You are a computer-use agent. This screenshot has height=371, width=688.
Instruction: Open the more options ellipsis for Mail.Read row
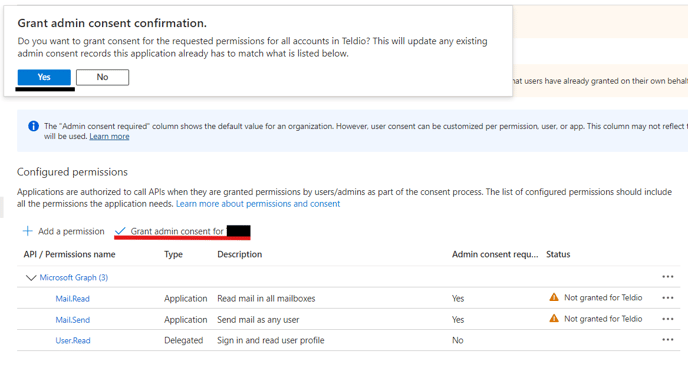(x=668, y=298)
